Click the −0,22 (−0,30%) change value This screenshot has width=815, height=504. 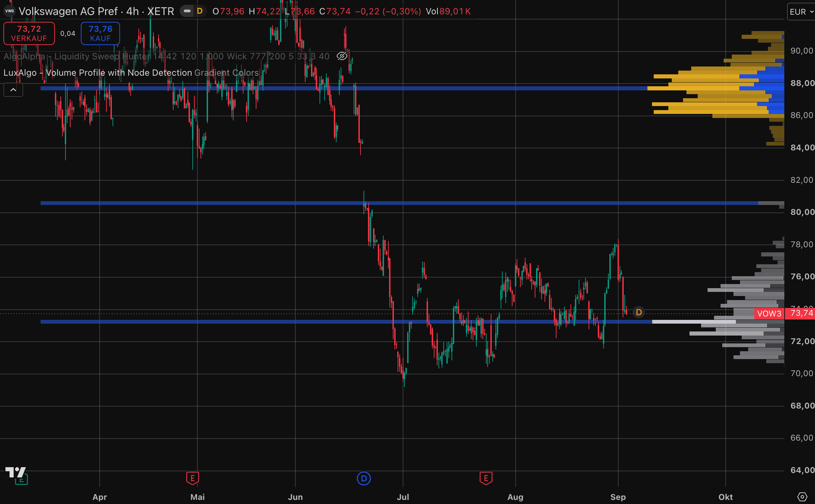tap(388, 11)
